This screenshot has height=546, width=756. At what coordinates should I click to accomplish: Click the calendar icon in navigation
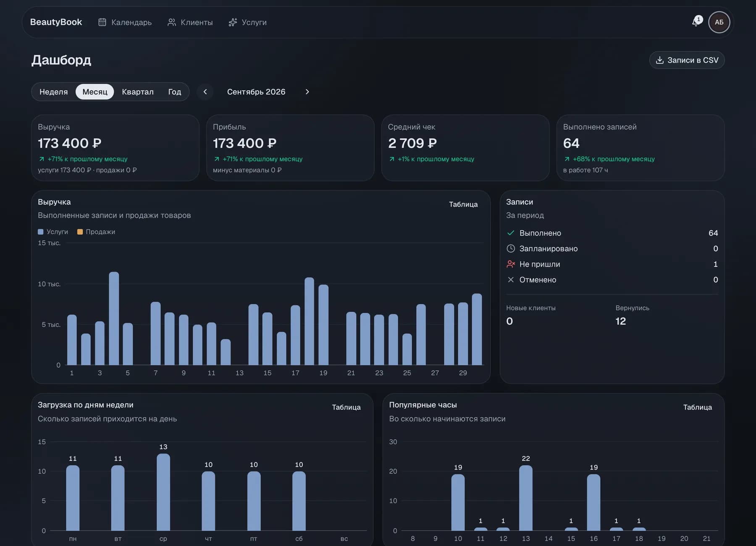click(102, 22)
